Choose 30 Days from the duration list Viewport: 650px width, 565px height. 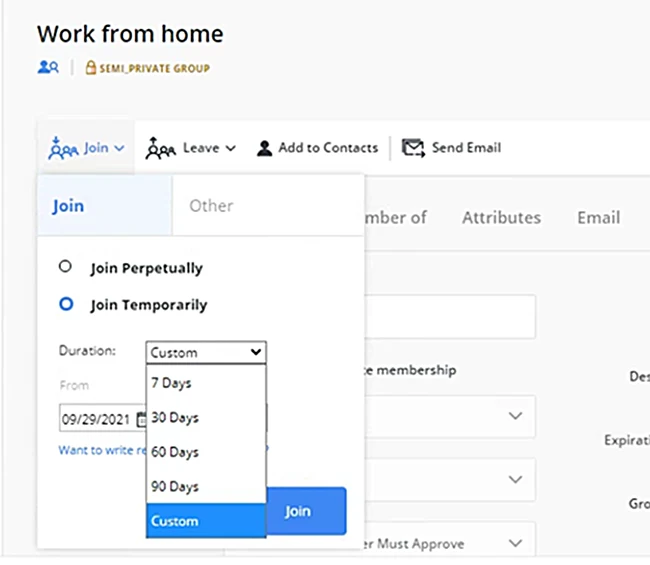(x=206, y=417)
